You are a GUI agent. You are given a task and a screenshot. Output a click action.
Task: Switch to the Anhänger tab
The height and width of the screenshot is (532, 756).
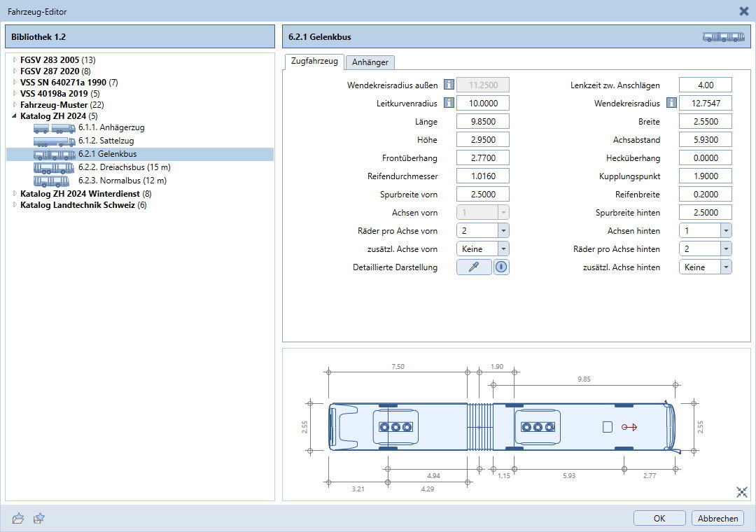coord(370,62)
